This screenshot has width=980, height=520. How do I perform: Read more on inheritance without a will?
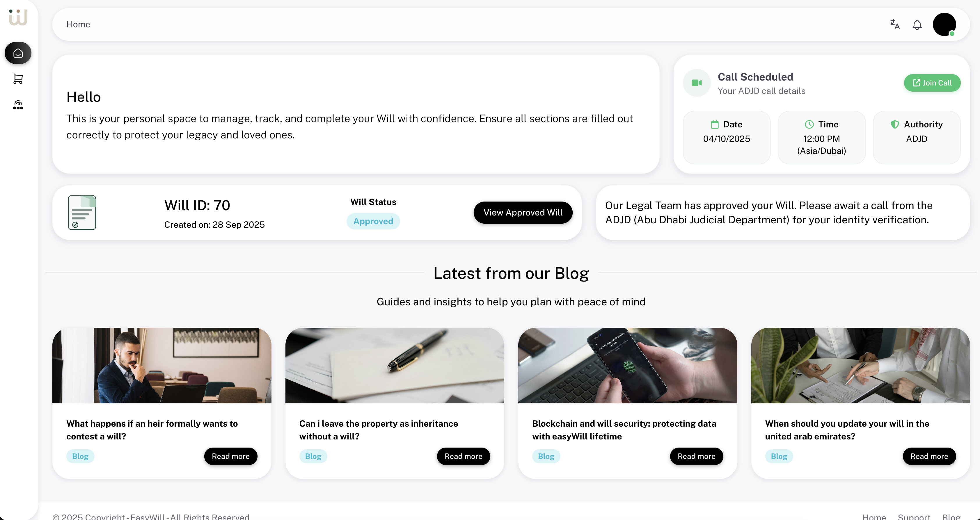[x=463, y=456]
